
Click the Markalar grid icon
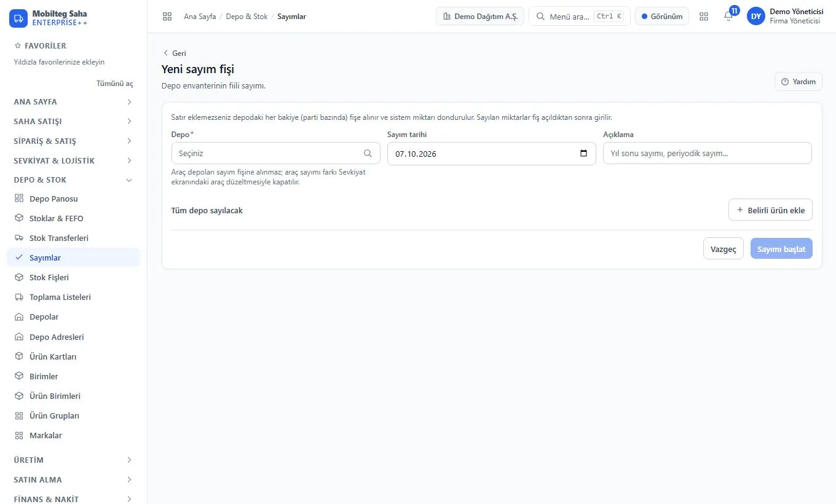[x=19, y=435]
